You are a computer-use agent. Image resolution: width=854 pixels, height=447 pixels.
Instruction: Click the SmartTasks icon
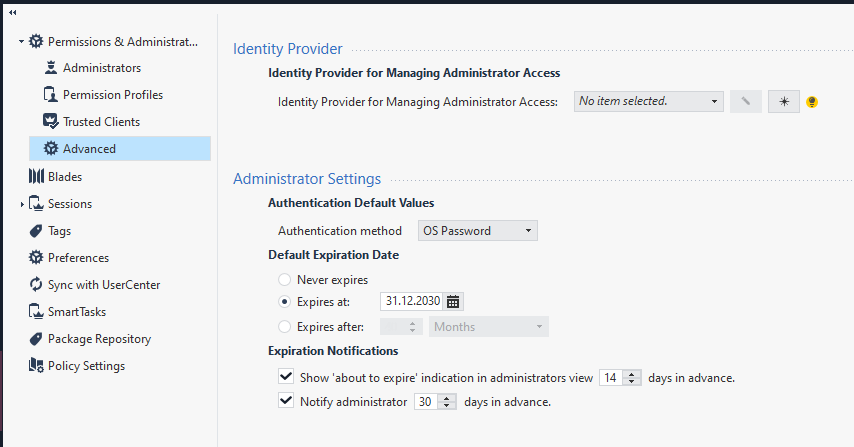[x=36, y=312]
